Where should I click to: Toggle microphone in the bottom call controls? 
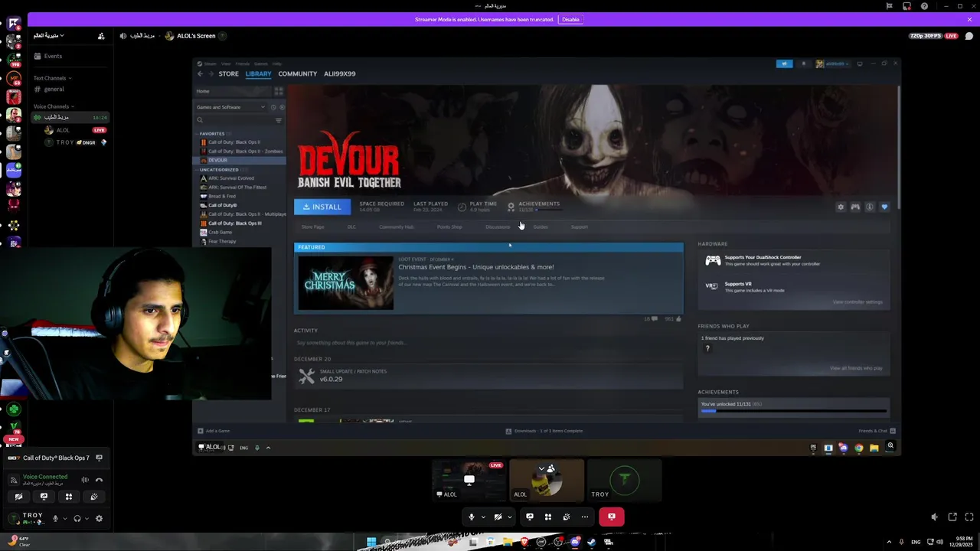pyautogui.click(x=472, y=517)
